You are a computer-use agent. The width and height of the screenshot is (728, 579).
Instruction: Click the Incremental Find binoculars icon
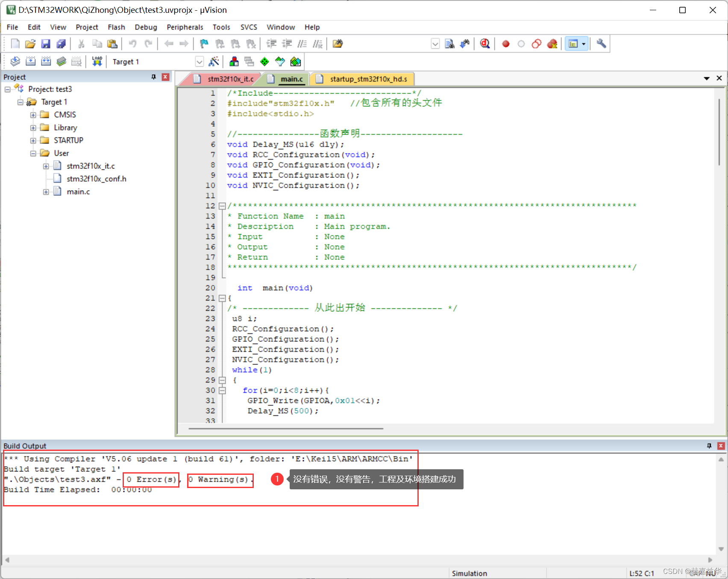point(465,44)
